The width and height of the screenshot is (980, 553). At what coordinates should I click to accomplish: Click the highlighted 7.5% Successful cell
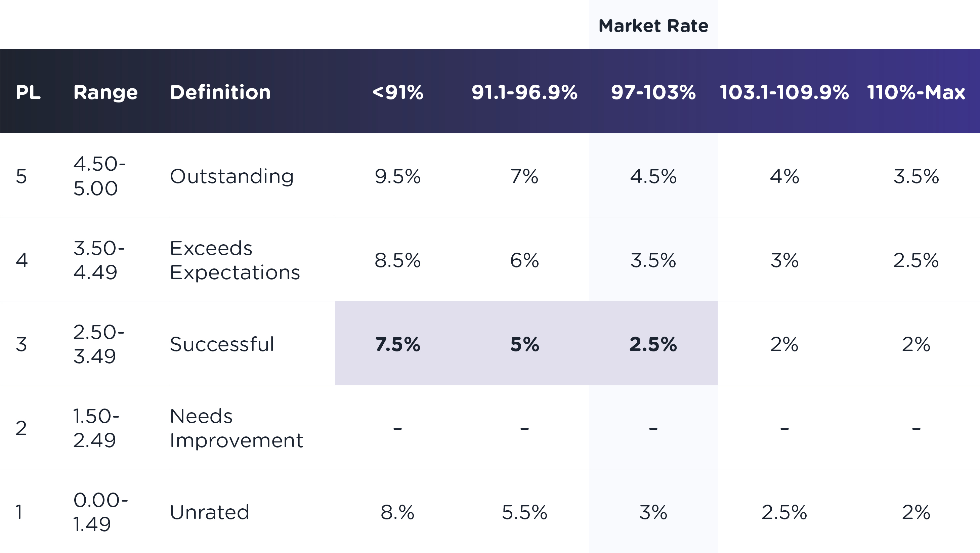[x=397, y=344]
